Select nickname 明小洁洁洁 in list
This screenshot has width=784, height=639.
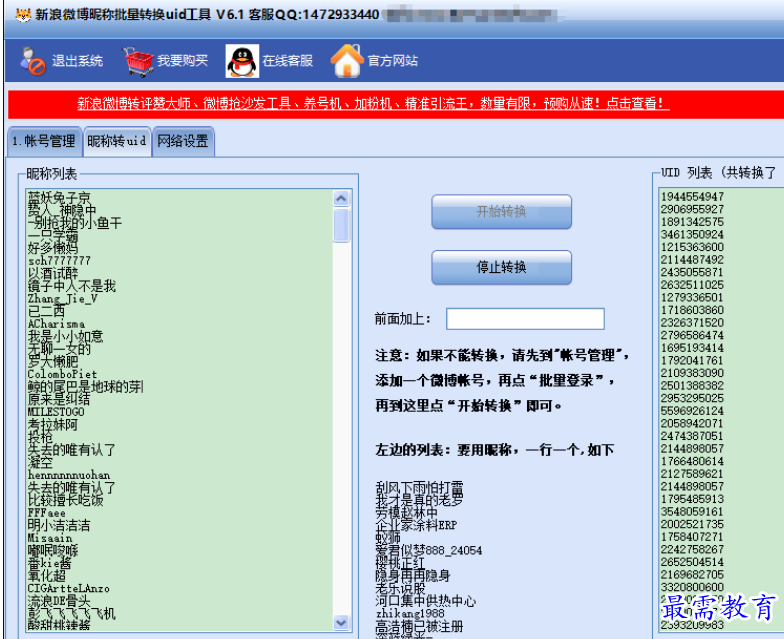(59, 526)
